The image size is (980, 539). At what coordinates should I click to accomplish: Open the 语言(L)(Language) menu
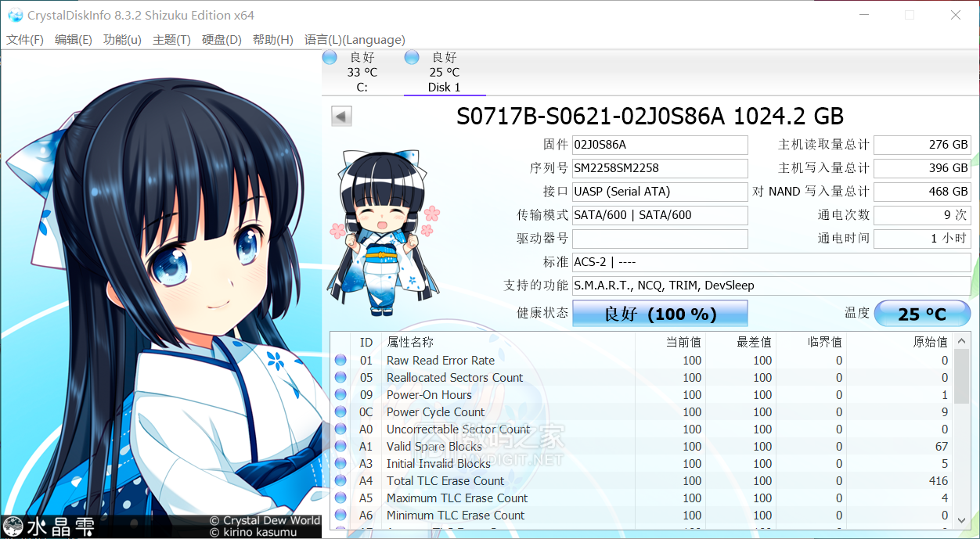pos(355,40)
